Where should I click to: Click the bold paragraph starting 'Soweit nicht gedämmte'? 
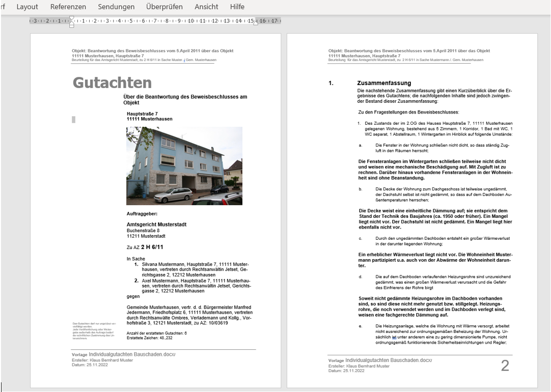(x=432, y=306)
